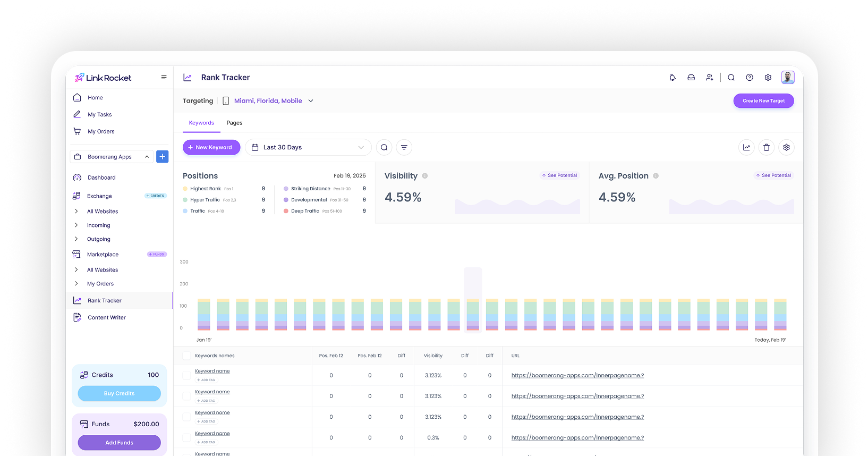Check the second keyword row checkbox
This screenshot has width=868, height=456.
[x=186, y=396]
